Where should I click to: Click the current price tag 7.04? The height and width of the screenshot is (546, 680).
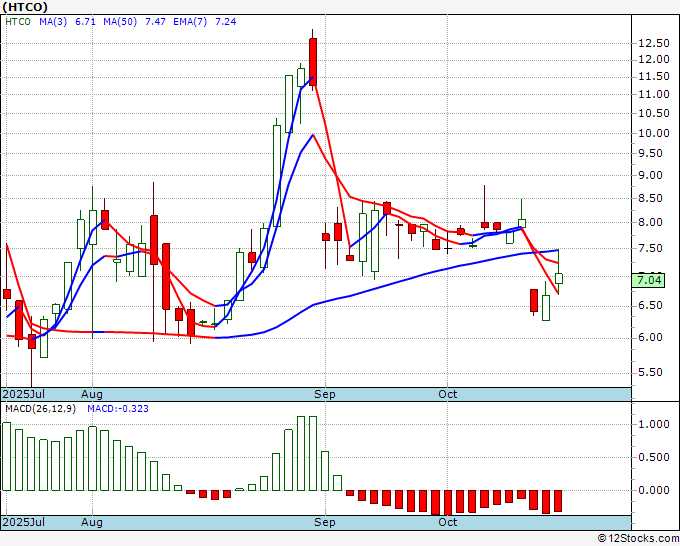(648, 280)
